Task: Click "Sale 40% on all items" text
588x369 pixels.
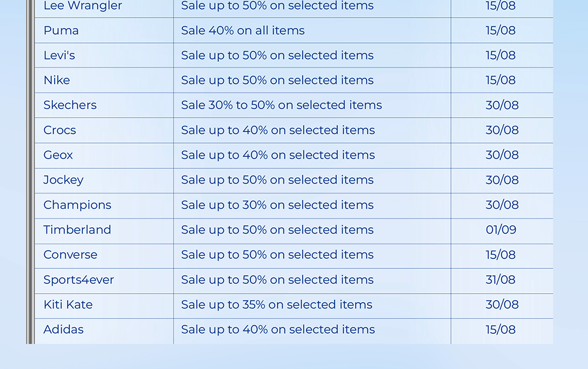Action: tap(243, 31)
